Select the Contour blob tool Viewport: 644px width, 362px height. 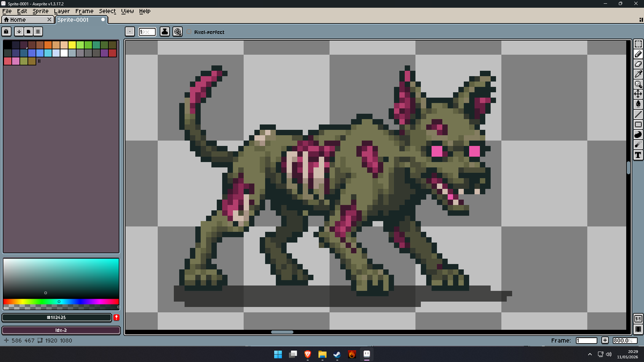638,135
